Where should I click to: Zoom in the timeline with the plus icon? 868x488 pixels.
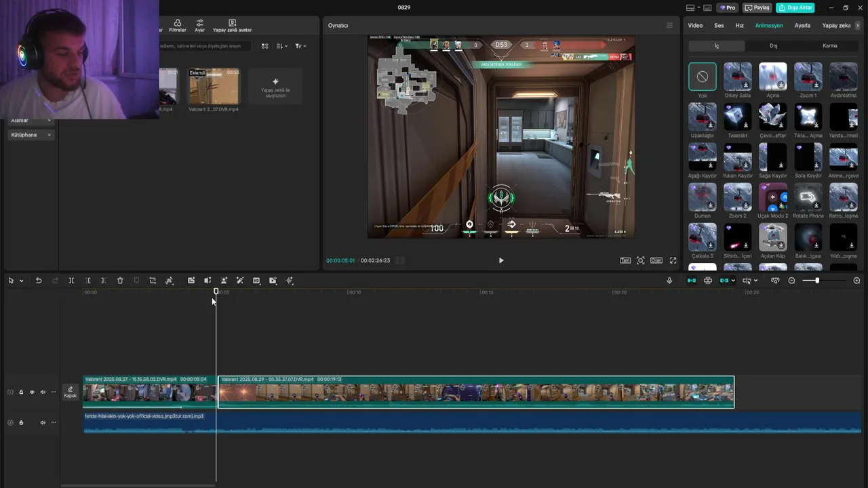point(856,281)
